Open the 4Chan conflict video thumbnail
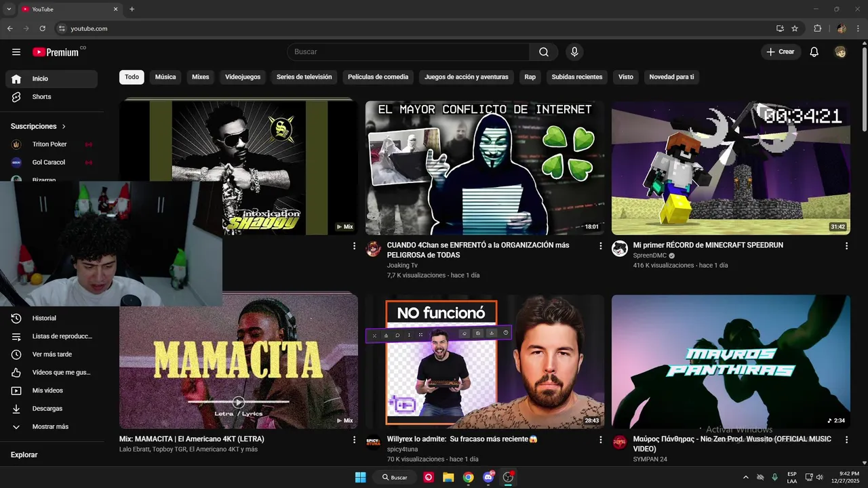The height and width of the screenshot is (488, 868). (485, 168)
